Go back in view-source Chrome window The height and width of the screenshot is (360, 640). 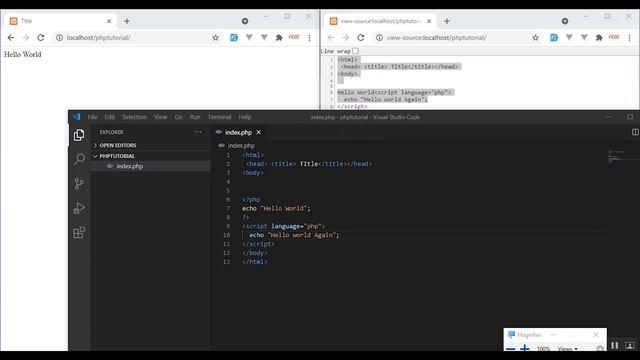point(331,38)
